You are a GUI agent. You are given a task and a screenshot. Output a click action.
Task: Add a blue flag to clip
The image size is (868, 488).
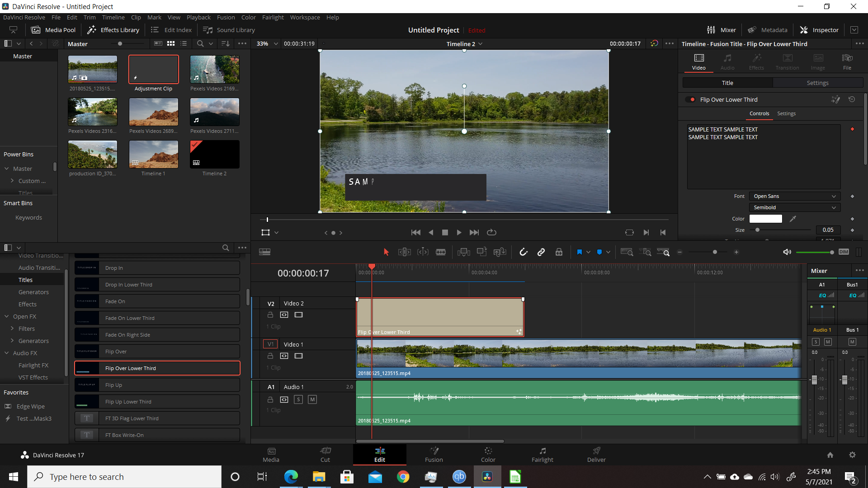[579, 252]
